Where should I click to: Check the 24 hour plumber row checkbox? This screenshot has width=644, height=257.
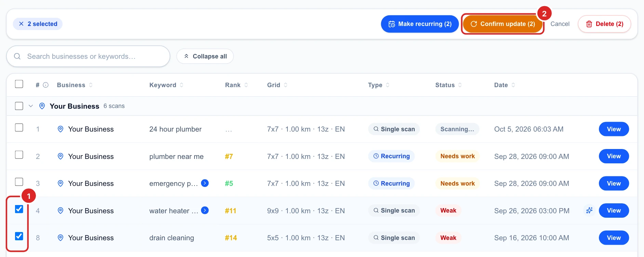pyautogui.click(x=19, y=127)
